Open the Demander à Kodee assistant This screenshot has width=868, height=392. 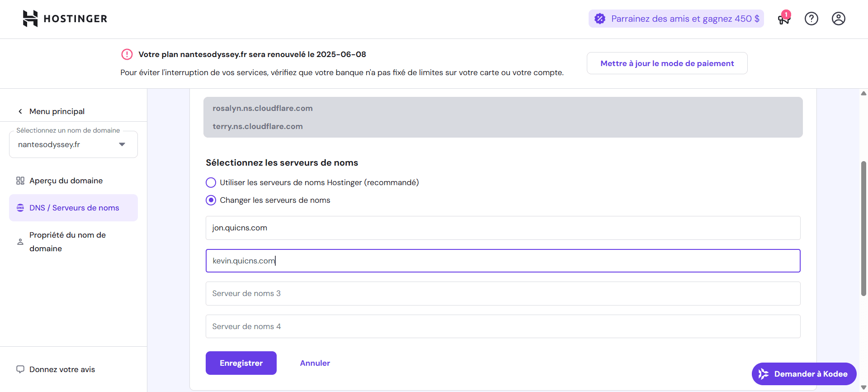tap(804, 374)
